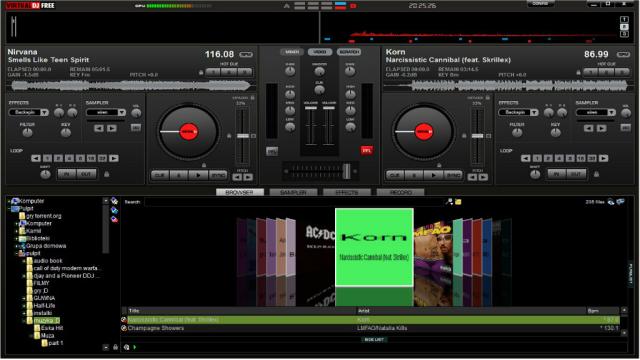Play sample on right deck sampler

pyautogui.click(x=601, y=128)
